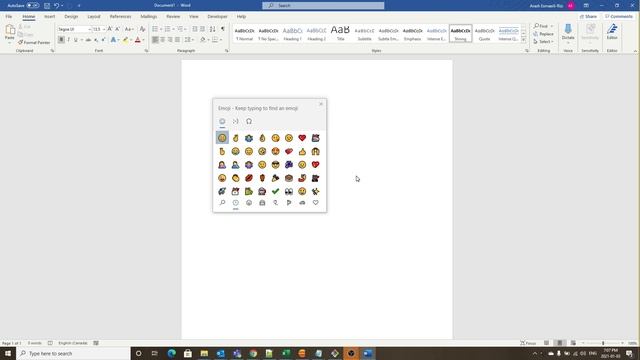Click the Numbering list icon
Viewport: 640px width, 360px height.
(x=167, y=29)
